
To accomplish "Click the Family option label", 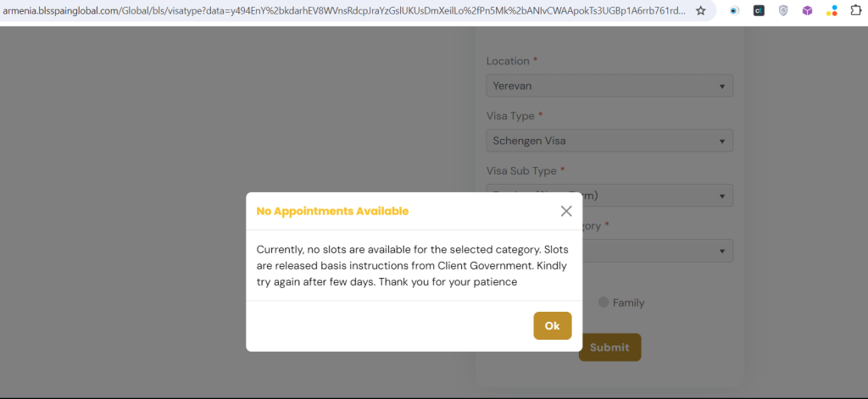I will (628, 302).
